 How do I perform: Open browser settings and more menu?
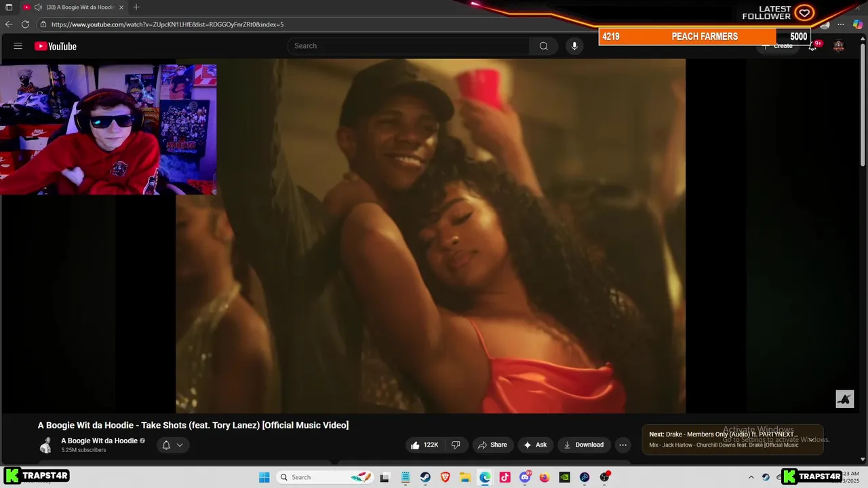point(841,24)
